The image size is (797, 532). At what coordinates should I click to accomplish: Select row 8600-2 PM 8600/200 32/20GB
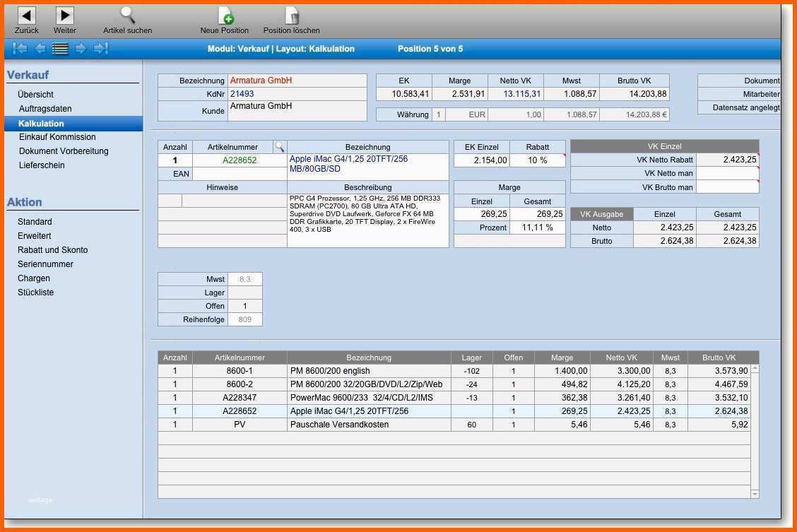coord(454,384)
